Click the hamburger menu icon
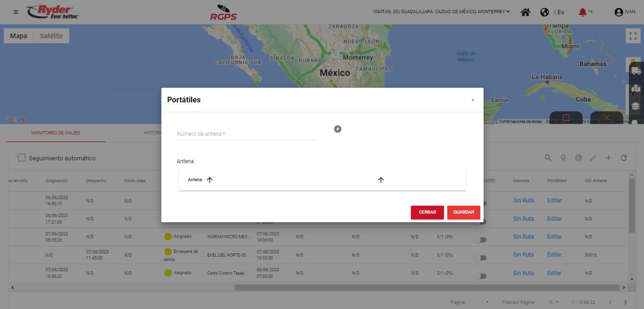This screenshot has height=309, width=644. coord(16,12)
